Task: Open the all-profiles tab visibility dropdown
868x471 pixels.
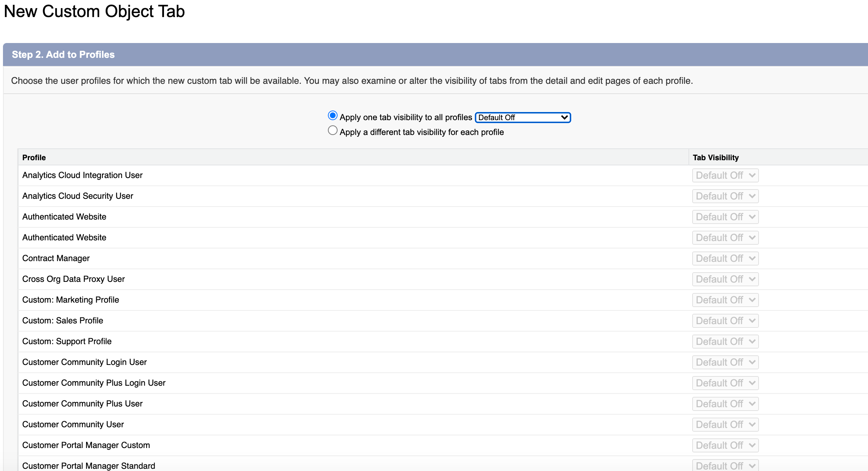Action: pos(523,118)
